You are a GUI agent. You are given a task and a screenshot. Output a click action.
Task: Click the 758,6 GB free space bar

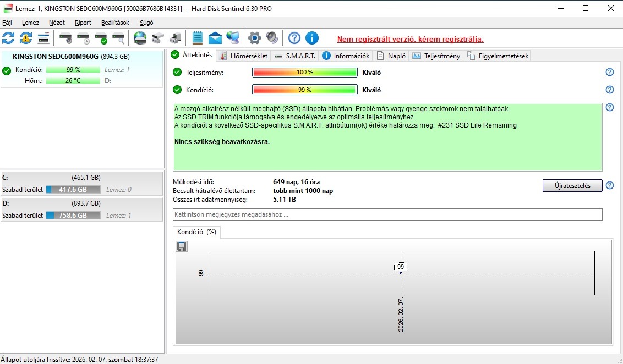tap(73, 216)
